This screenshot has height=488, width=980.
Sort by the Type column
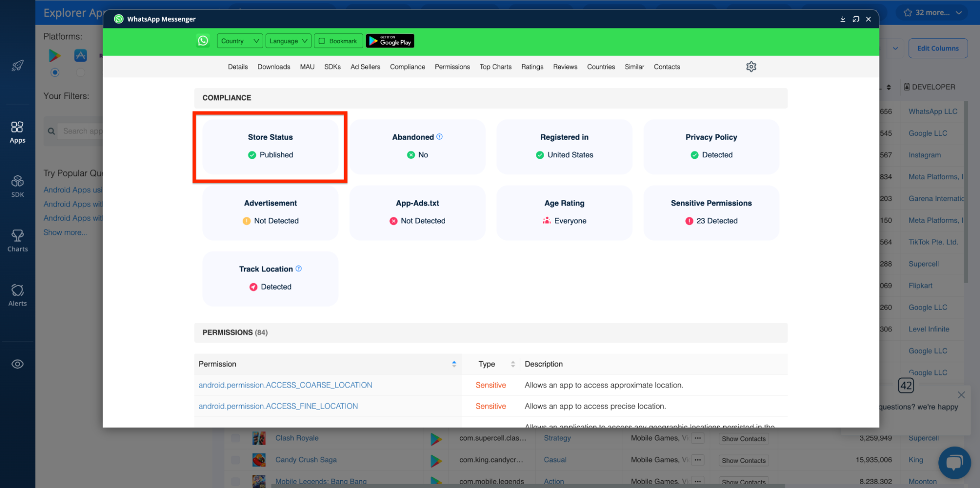(513, 364)
